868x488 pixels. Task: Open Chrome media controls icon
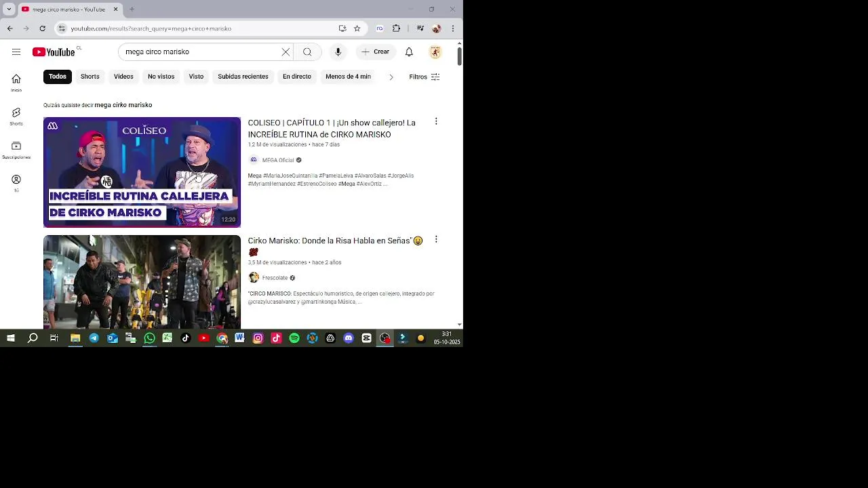pos(420,28)
